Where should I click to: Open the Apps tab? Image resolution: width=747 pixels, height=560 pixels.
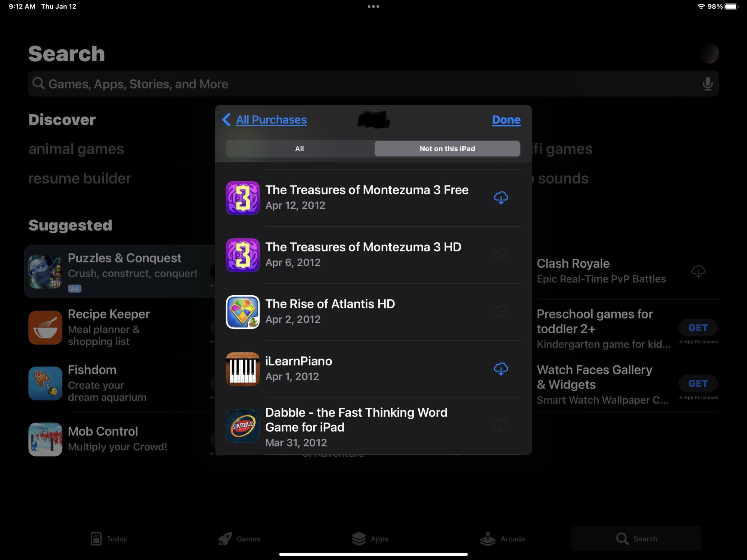(x=370, y=539)
